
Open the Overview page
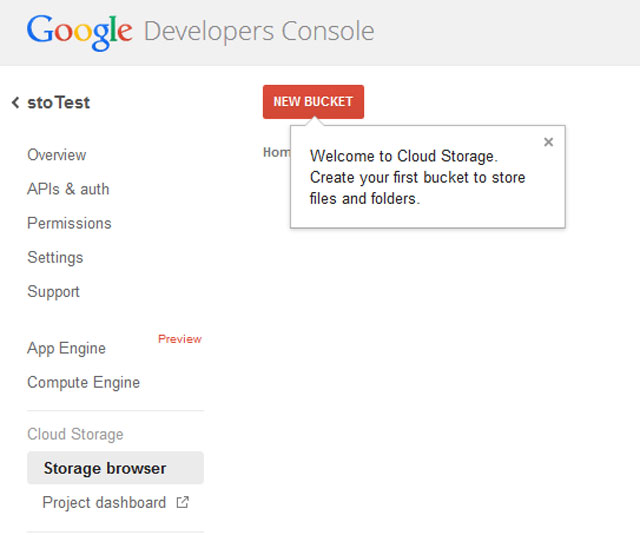coord(57,155)
